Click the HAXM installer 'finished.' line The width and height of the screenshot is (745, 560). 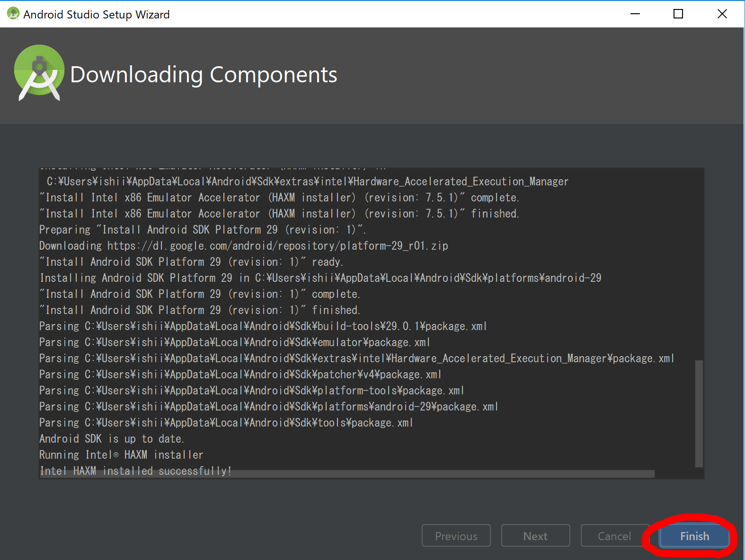coord(279,214)
